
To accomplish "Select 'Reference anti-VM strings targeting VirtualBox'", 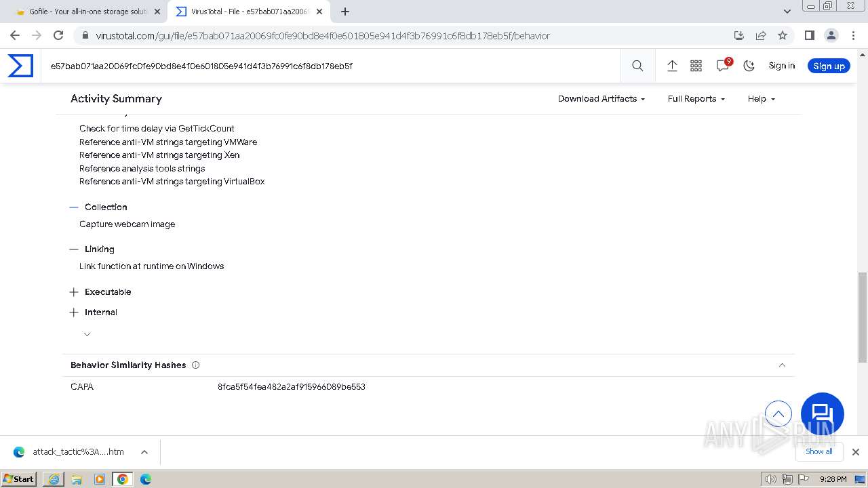I will tap(172, 182).
